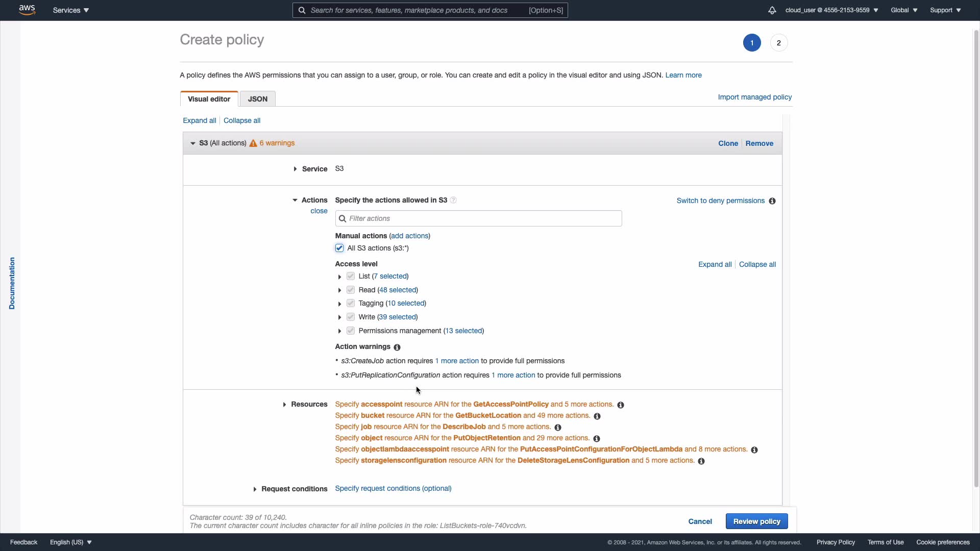This screenshot has width=980, height=551.
Task: Click info icon beside Switch to deny permissions
Action: coord(772,201)
